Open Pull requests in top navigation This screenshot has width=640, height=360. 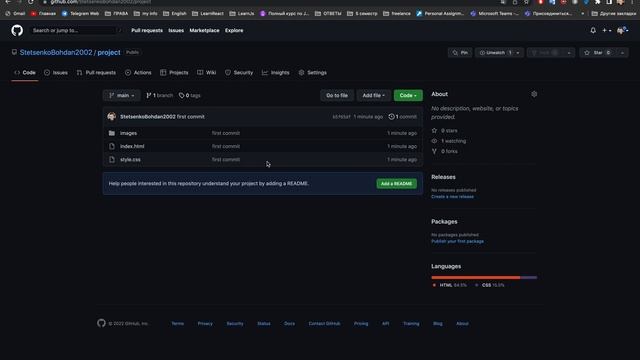(x=147, y=30)
